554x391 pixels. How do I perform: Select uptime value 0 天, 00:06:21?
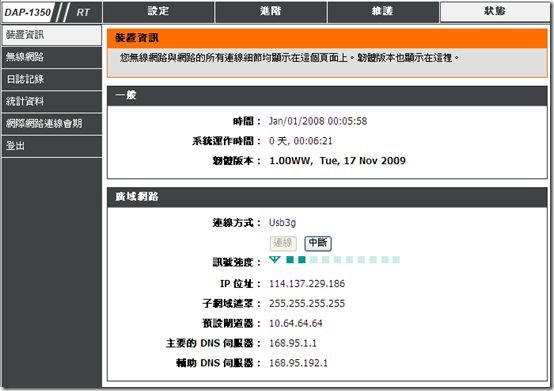point(301,141)
